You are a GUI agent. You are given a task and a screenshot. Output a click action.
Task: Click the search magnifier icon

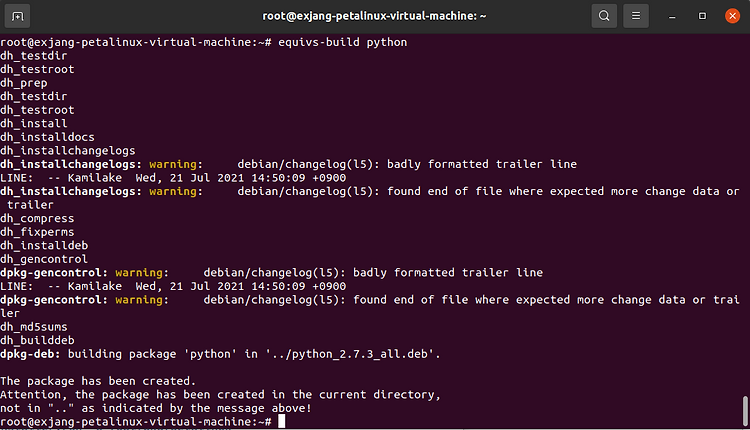604,16
